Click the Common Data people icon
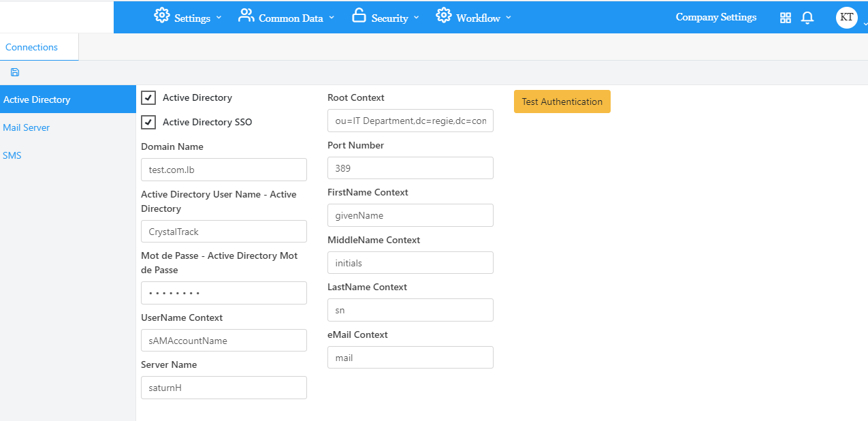The height and width of the screenshot is (421, 868). (246, 16)
